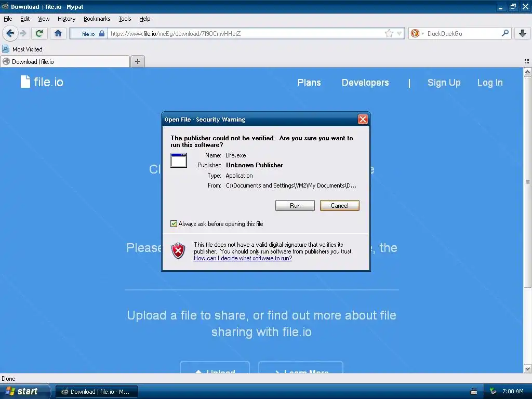The height and width of the screenshot is (399, 532).
Task: Click the From file path text
Action: 291,185
